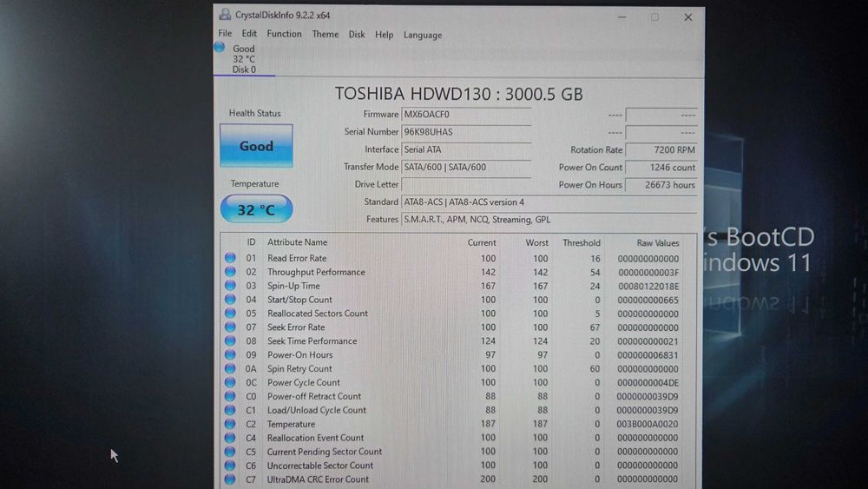Click status icon for Power-On Hours row

pos(230,354)
